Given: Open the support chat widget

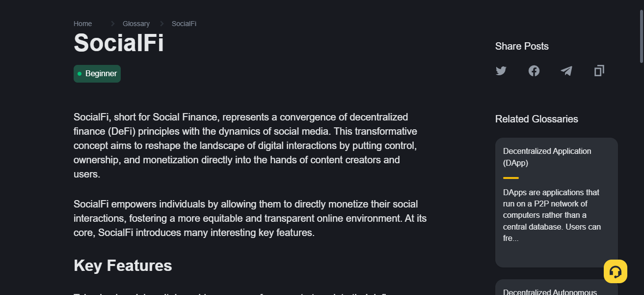Looking at the screenshot, I should [x=616, y=271].
